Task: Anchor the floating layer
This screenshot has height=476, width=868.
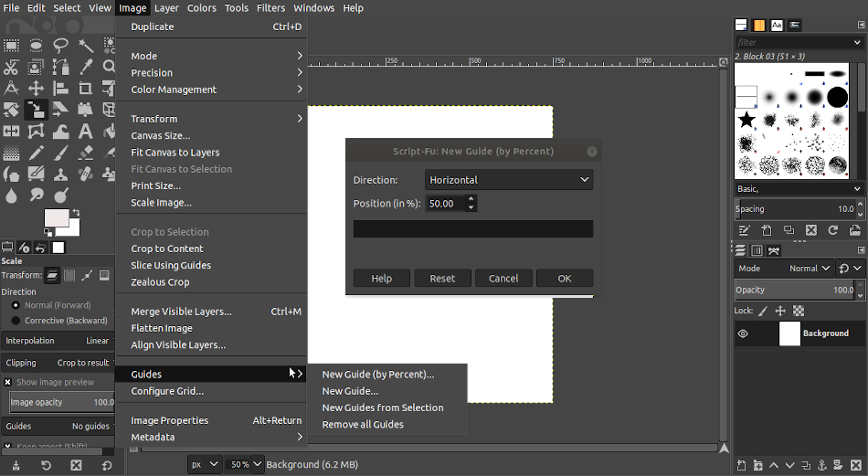Action: pos(822,465)
